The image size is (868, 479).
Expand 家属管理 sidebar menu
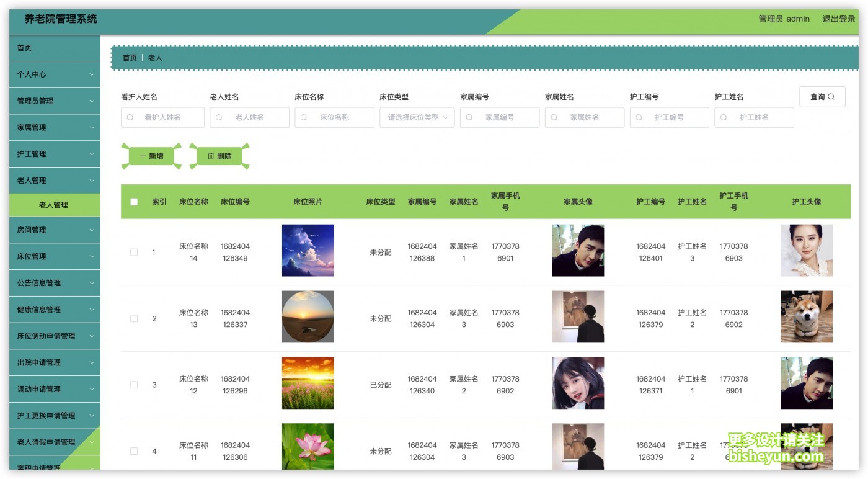pos(55,128)
